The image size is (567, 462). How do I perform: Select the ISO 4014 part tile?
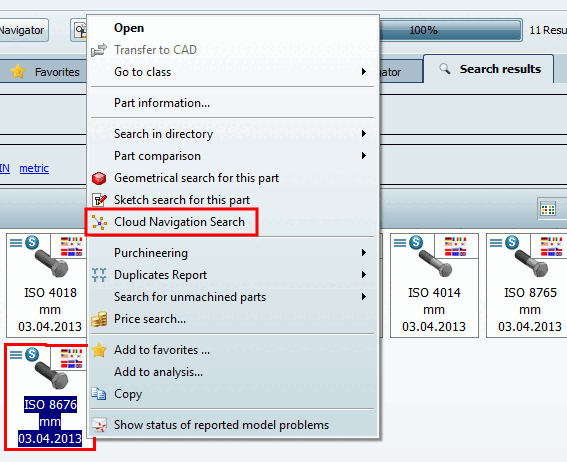[434, 286]
